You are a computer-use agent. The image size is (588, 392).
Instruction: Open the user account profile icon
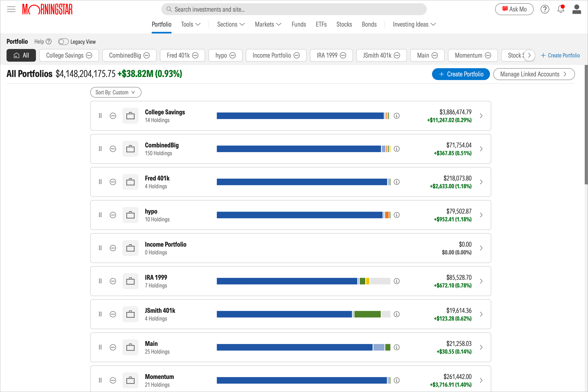(x=577, y=9)
